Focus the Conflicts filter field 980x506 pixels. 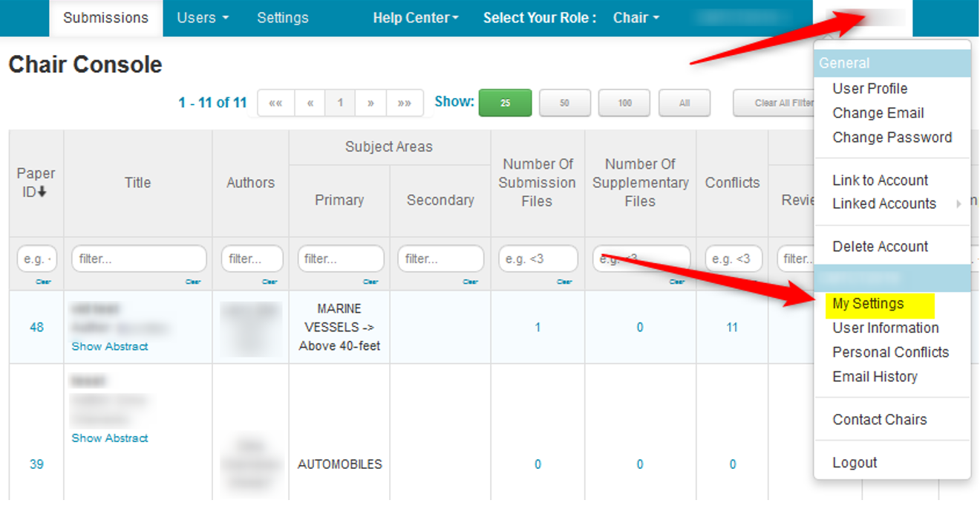733,259
